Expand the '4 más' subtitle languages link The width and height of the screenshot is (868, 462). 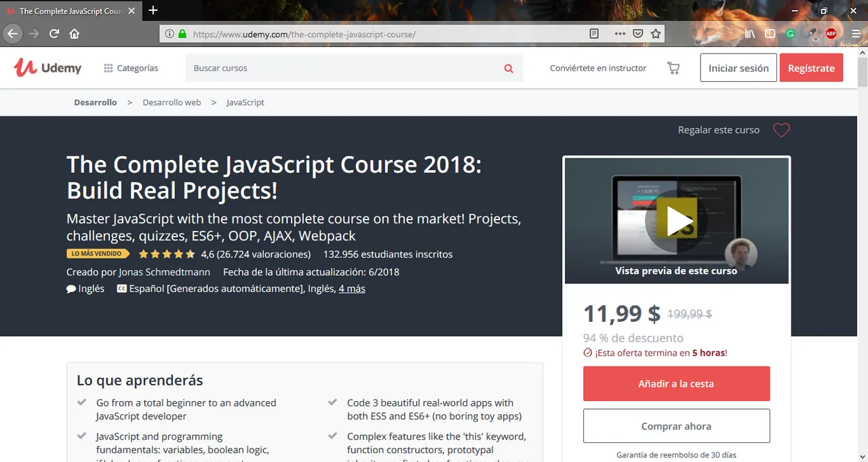point(352,289)
